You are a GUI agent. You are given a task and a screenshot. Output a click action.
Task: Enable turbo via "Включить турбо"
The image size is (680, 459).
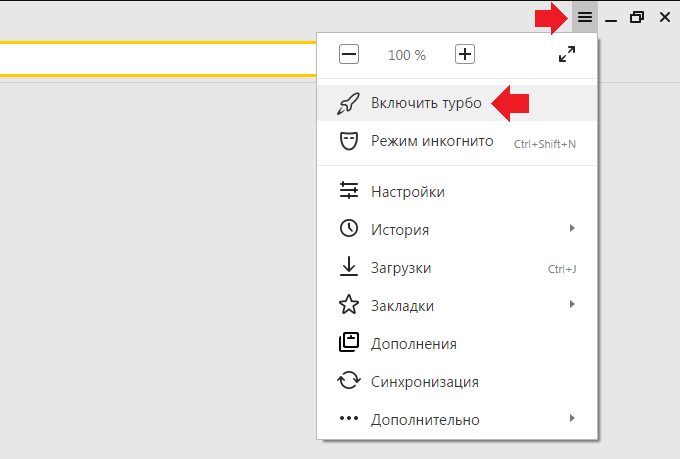coord(426,103)
